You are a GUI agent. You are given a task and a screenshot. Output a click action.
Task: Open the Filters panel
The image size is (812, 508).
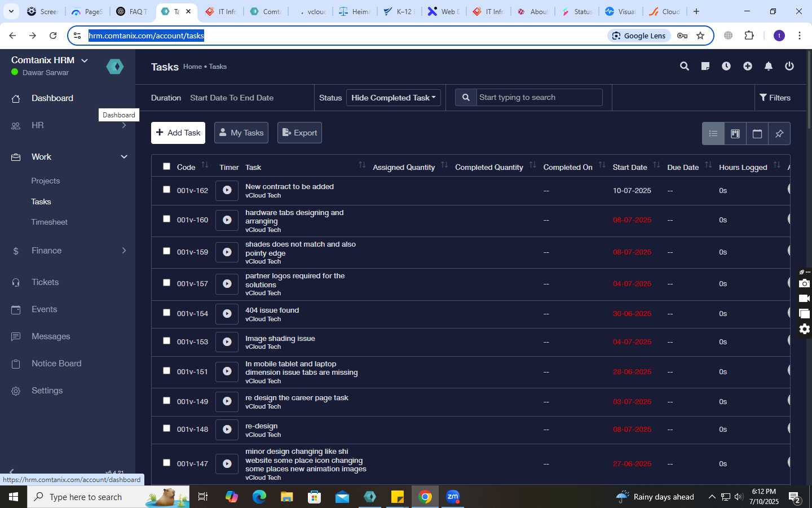point(775,98)
